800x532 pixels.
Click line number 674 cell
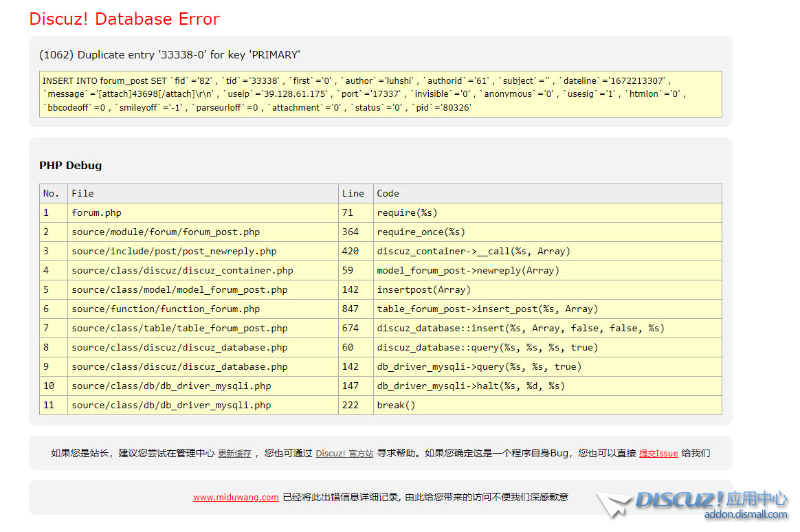click(x=355, y=329)
